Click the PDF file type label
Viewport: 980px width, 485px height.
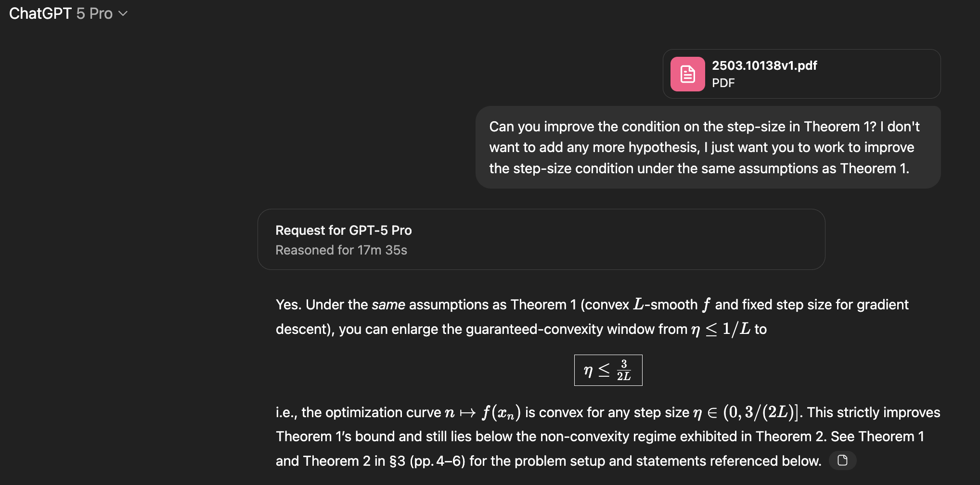(x=723, y=83)
